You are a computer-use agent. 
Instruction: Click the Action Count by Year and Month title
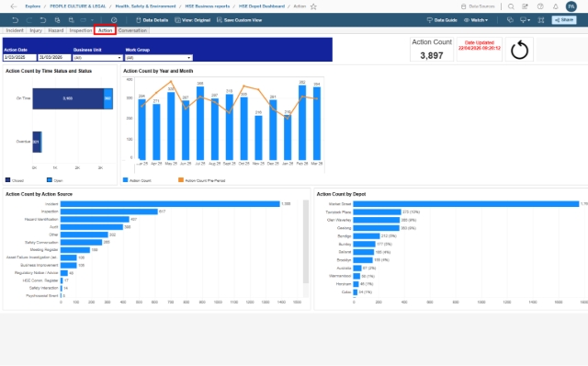click(x=158, y=71)
